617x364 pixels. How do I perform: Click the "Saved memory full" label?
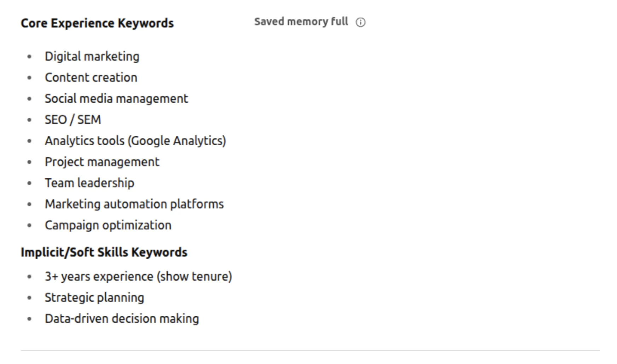301,22
